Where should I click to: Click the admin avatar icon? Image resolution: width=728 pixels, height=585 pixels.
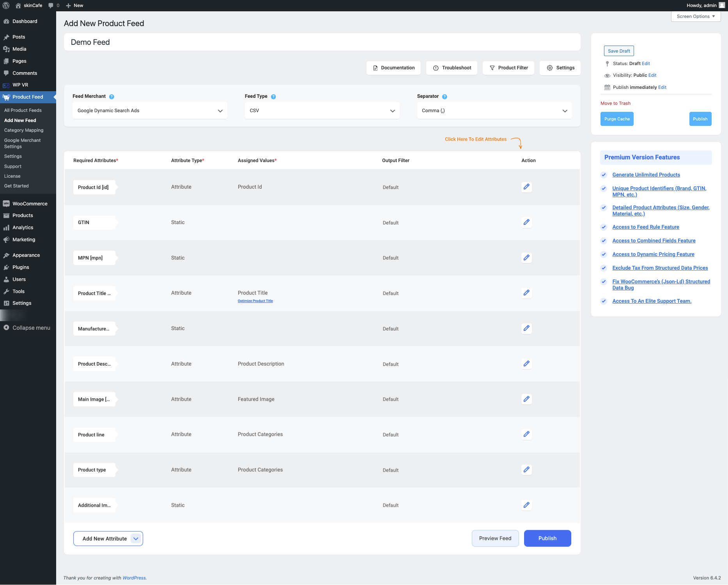click(722, 5)
